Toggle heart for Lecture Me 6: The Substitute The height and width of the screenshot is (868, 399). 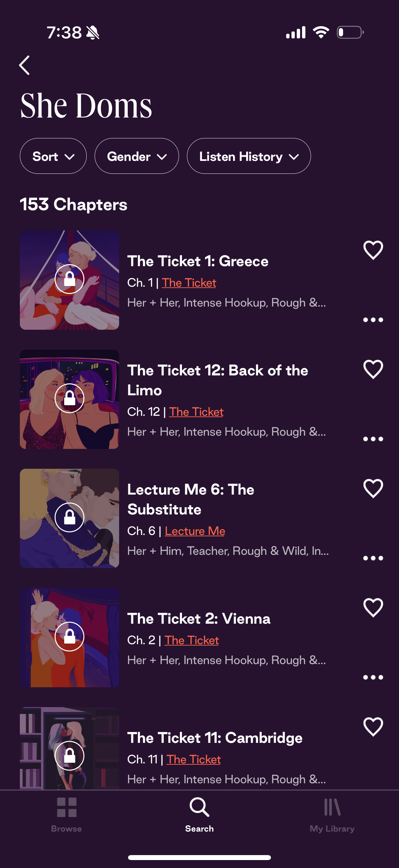pos(373,488)
